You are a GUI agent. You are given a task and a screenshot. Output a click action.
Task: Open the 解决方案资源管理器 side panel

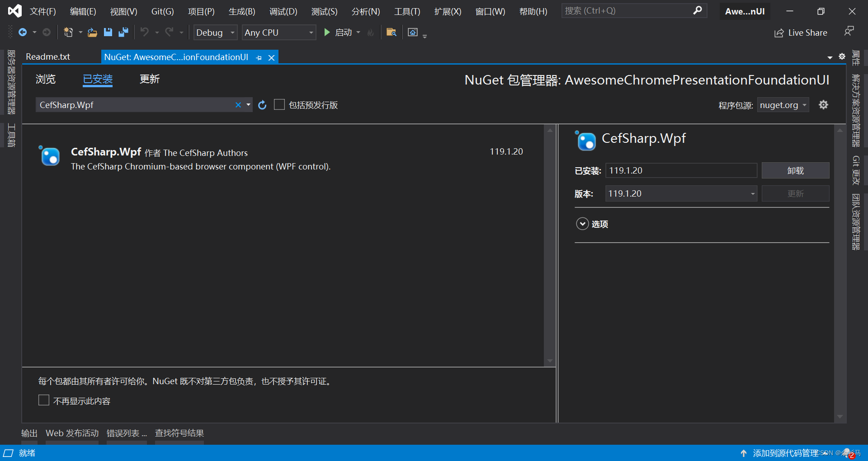(856, 110)
